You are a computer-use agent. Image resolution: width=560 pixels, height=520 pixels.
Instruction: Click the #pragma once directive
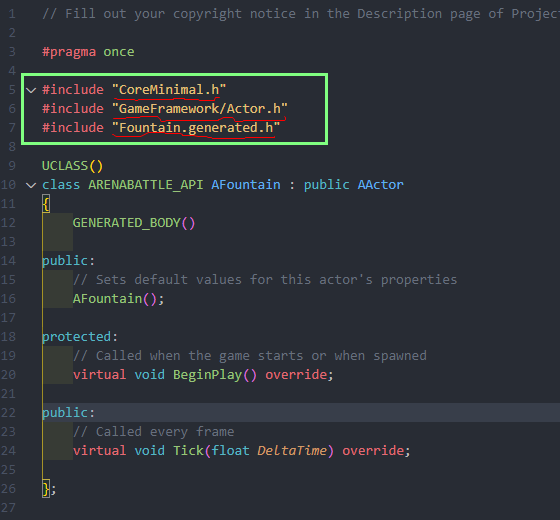(x=88, y=52)
